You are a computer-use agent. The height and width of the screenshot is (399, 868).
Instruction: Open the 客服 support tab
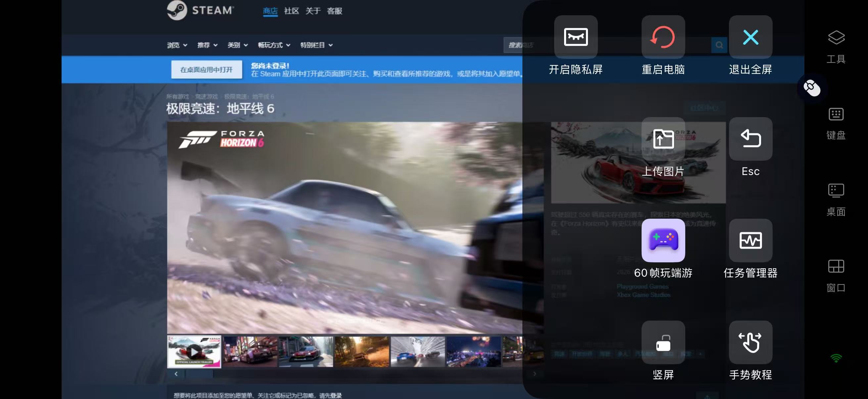click(x=334, y=11)
